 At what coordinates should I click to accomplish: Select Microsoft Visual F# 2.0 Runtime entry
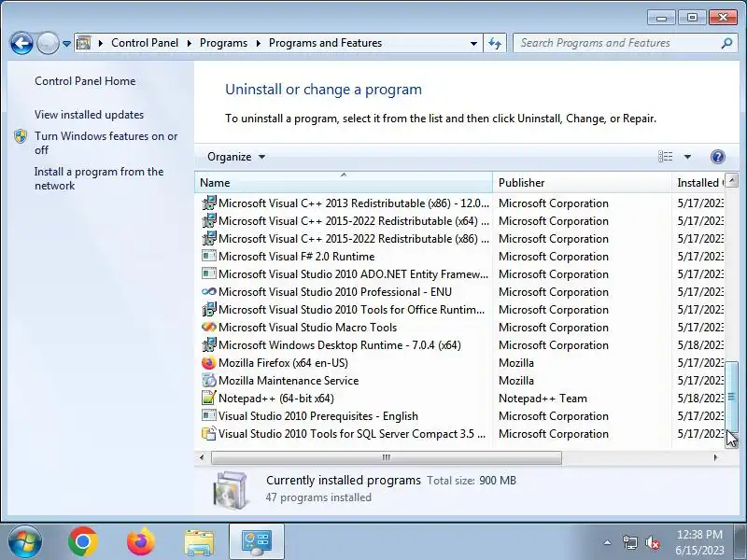[x=296, y=257]
